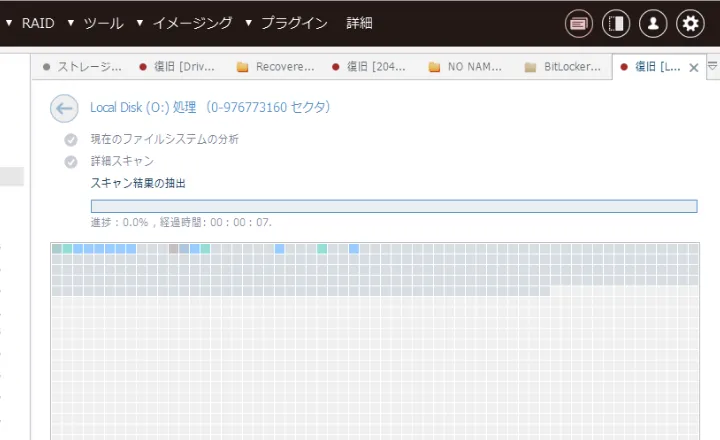Open the 詳細 menu
The width and height of the screenshot is (720, 440).
(359, 23)
